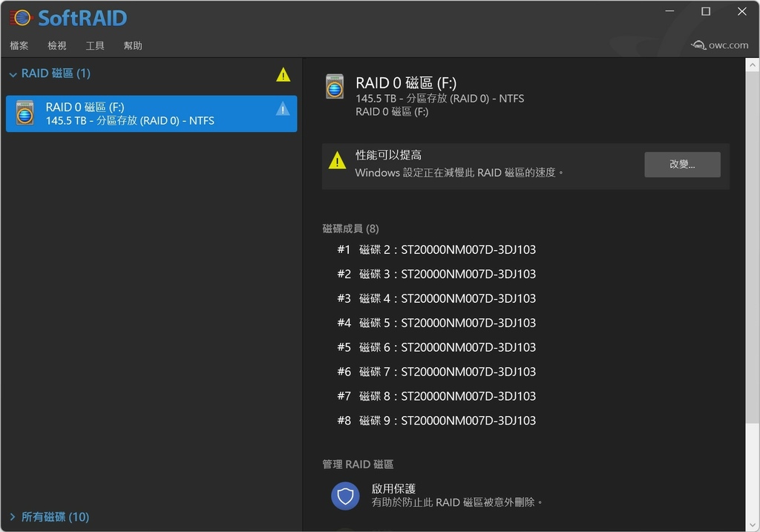The width and height of the screenshot is (760, 532).
Task: Click the 性能可以提高 warning title
Action: (x=388, y=155)
